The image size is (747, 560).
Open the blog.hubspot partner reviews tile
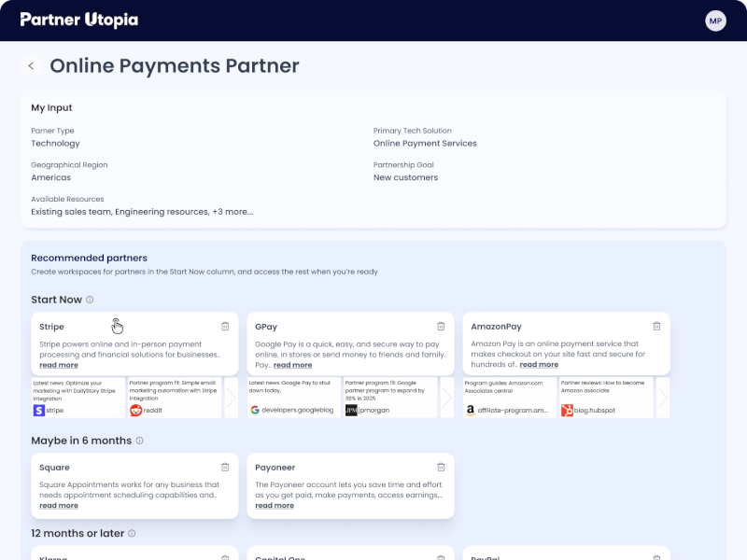(x=604, y=397)
